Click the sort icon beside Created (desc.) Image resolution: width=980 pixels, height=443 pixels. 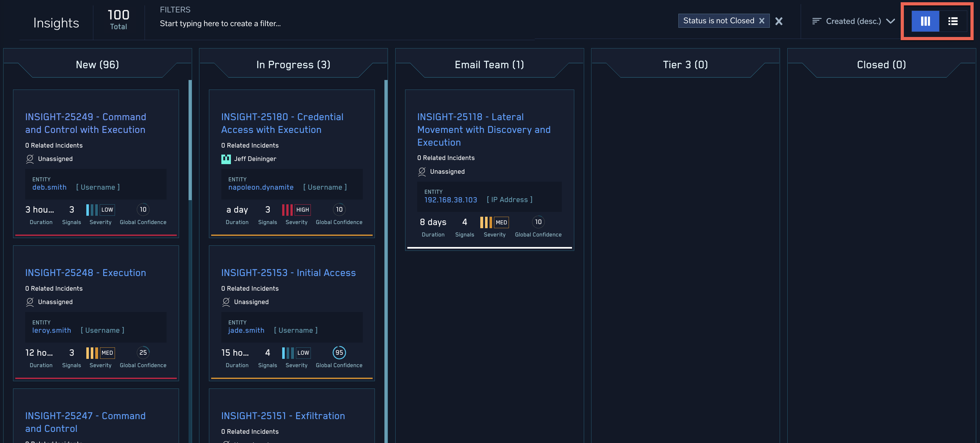817,21
